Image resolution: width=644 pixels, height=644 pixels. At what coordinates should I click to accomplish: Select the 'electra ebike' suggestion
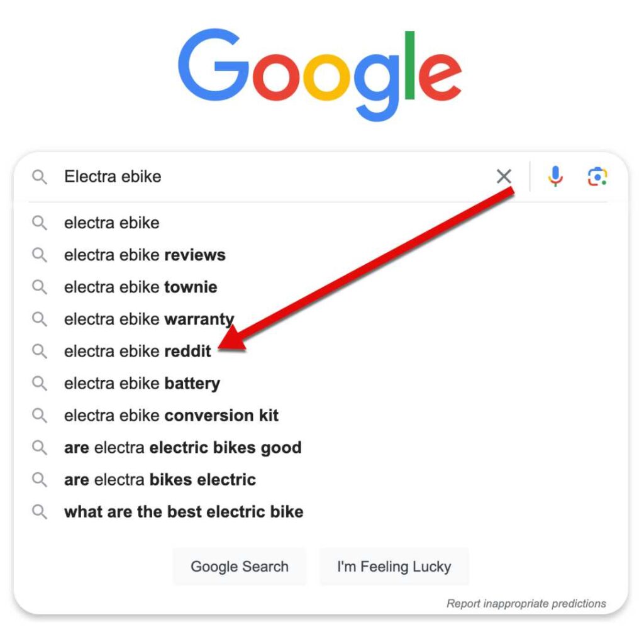tap(112, 223)
